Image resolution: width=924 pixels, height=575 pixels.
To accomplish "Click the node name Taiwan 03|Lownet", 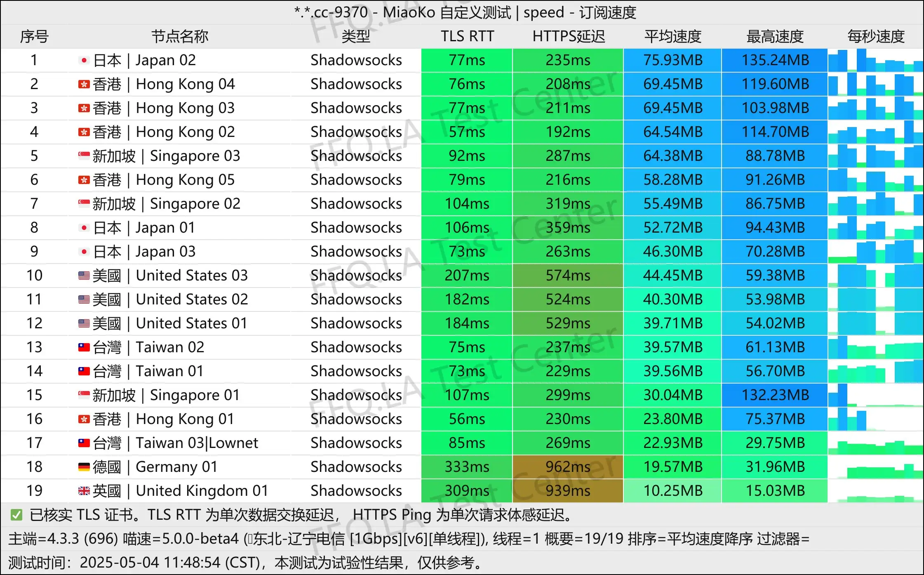I will (175, 443).
